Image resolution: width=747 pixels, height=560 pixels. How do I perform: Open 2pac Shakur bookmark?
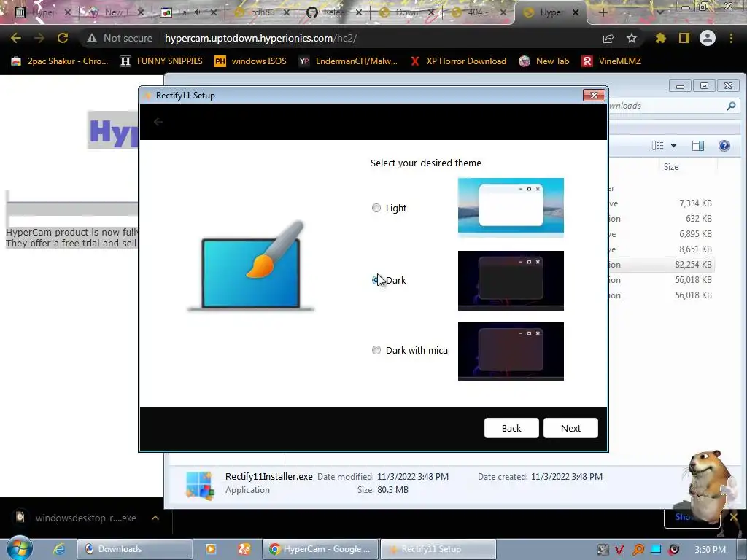point(60,61)
